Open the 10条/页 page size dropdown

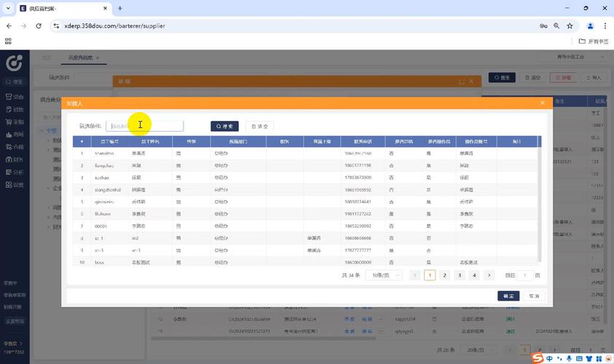(x=383, y=275)
